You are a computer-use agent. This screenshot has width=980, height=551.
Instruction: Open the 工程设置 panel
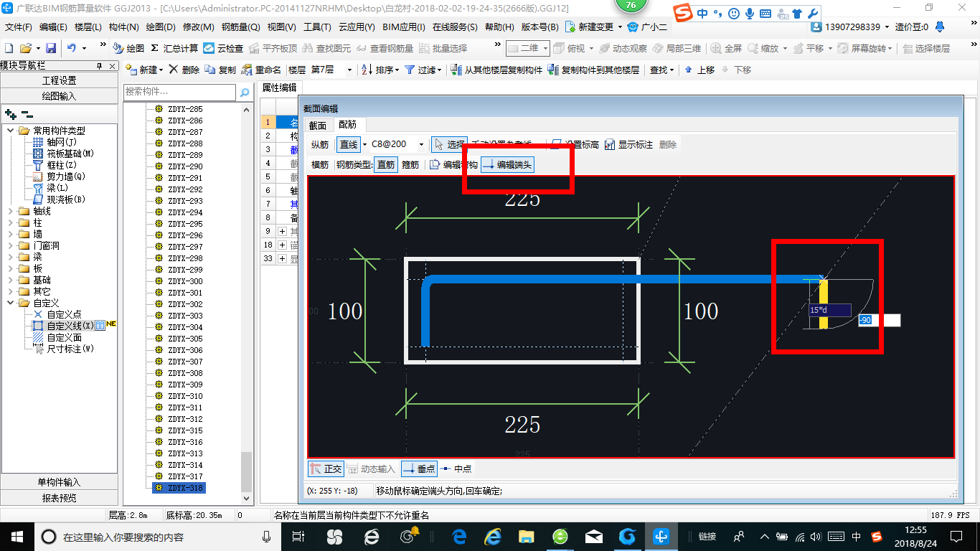(59, 80)
